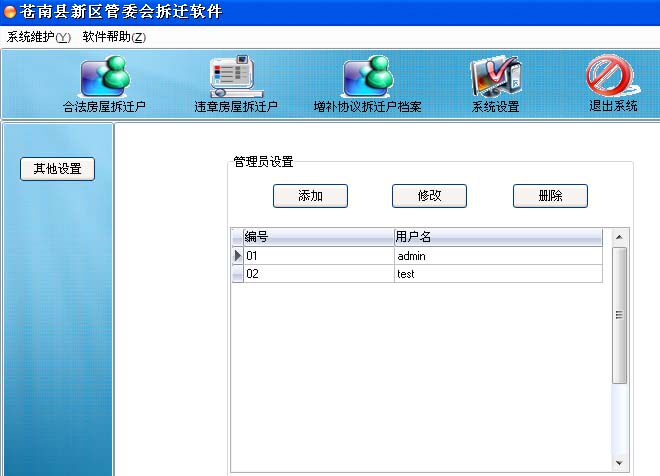Click the scrollbar up arrow in user list
The image size is (660, 476).
pyautogui.click(x=619, y=237)
